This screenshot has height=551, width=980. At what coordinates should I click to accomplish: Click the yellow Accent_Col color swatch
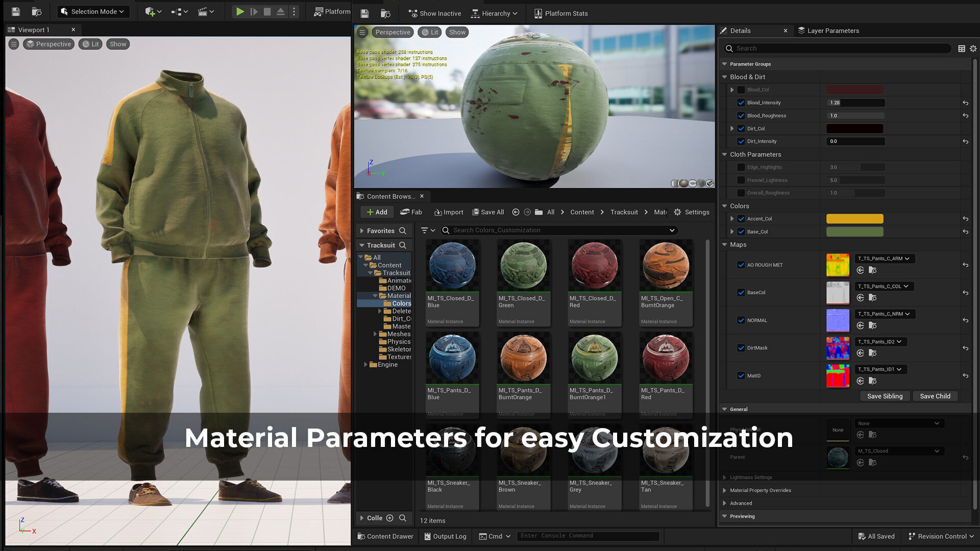tap(855, 219)
